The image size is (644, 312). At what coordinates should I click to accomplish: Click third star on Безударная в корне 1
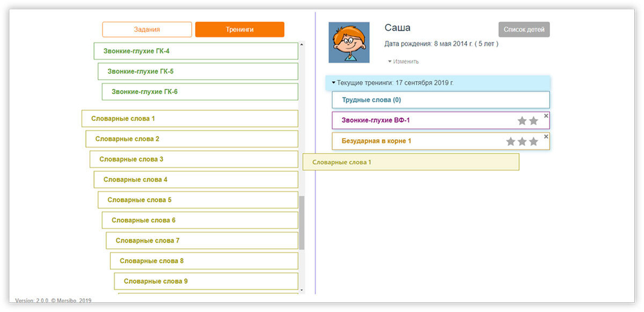click(533, 142)
